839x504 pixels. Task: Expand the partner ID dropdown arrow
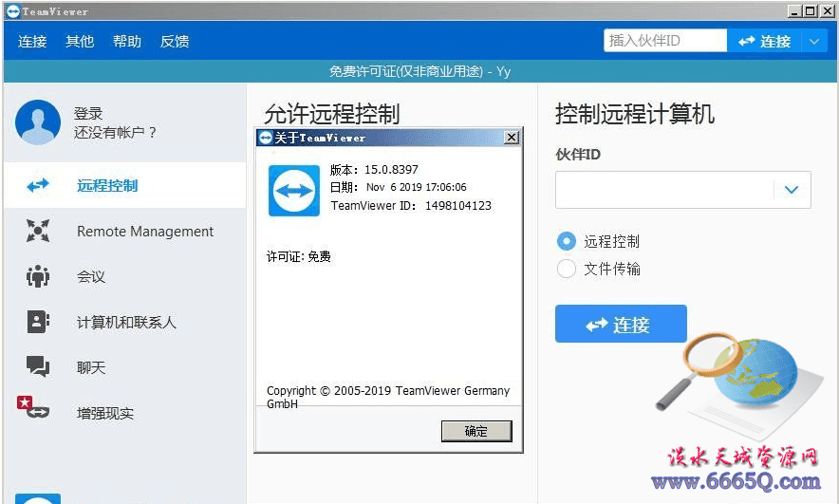[792, 190]
